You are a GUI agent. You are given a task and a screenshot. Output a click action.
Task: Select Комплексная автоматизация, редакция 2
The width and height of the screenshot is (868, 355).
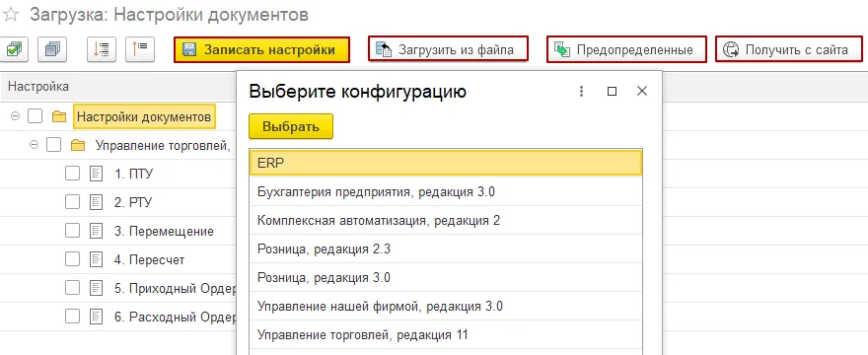point(446,221)
